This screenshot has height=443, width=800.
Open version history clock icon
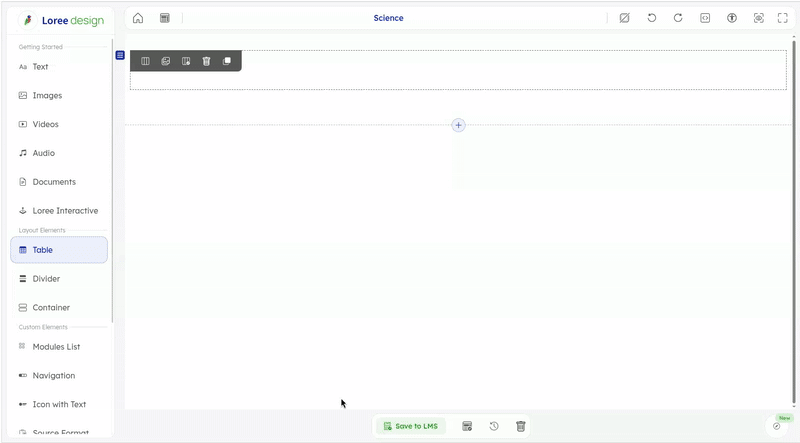494,426
